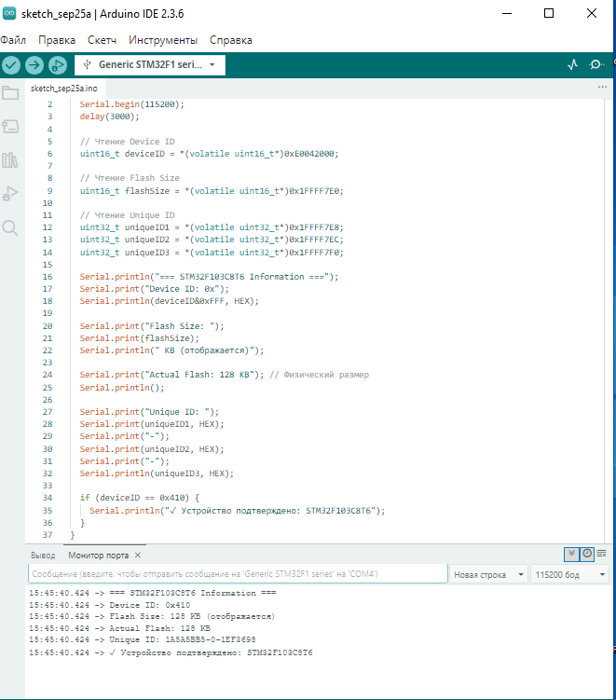Open the Serial Plotter

click(573, 65)
